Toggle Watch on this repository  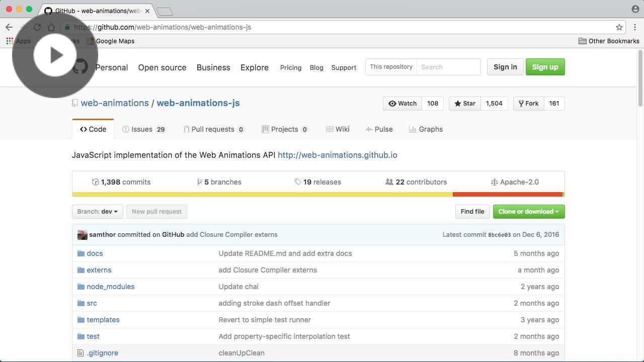403,104
